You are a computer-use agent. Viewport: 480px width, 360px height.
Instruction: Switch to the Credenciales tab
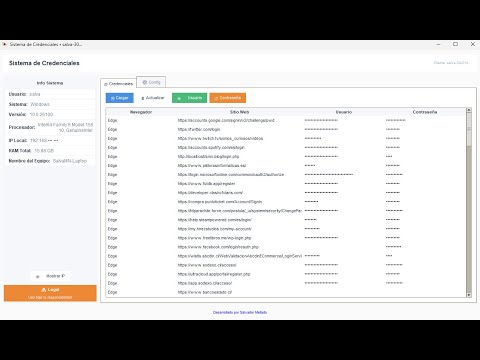click(118, 83)
